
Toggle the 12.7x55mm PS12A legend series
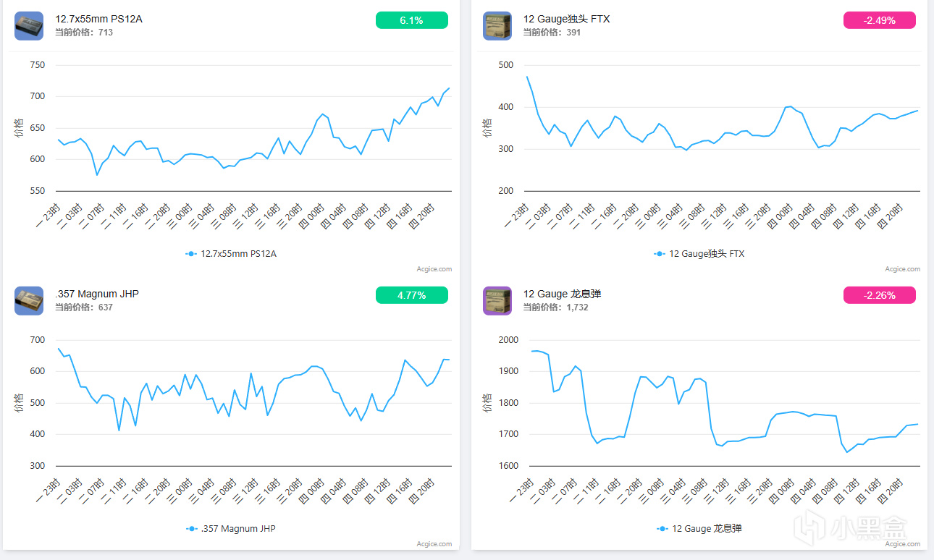click(231, 254)
